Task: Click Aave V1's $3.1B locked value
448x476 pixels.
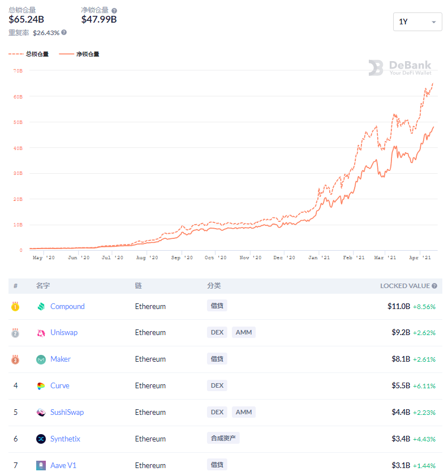Action: tap(400, 465)
